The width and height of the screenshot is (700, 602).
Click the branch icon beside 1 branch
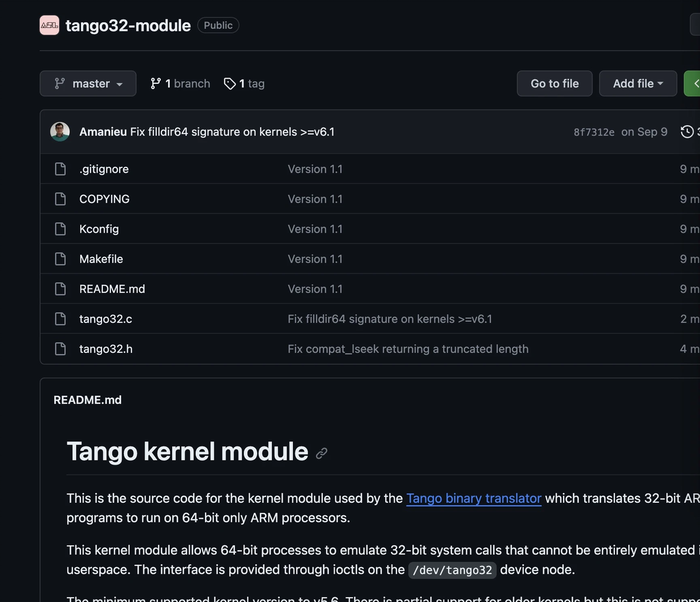[x=156, y=83]
